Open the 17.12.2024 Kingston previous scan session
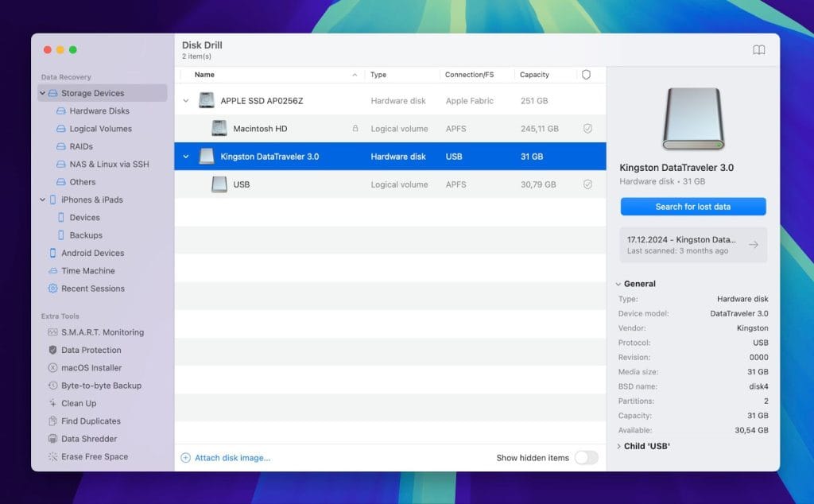 (692, 245)
